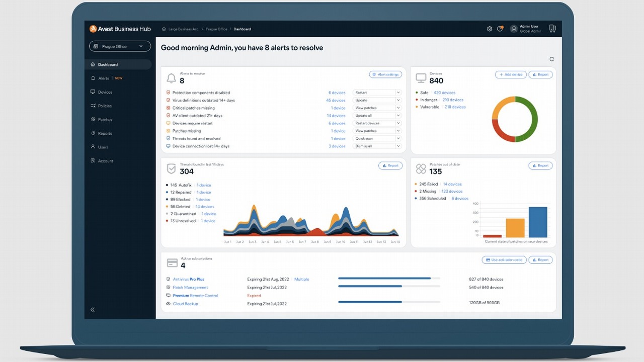
Task: Open the notifications icon in top bar
Action: [500, 29]
